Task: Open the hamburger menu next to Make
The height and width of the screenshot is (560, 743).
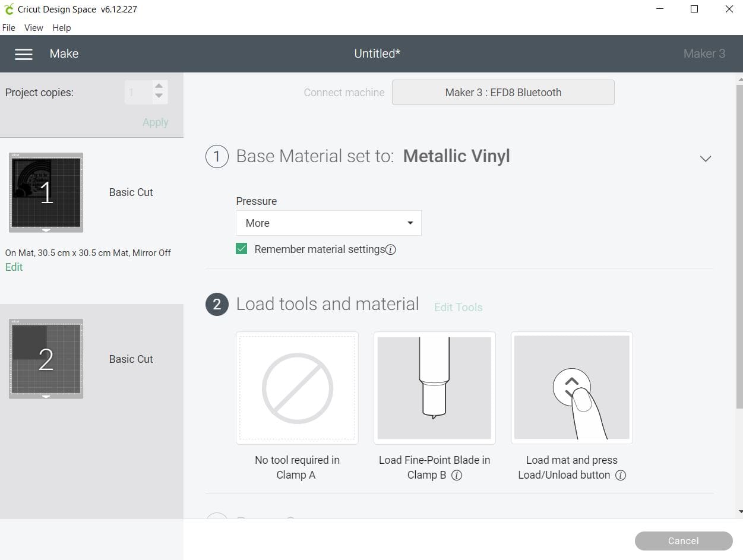Action: (24, 54)
